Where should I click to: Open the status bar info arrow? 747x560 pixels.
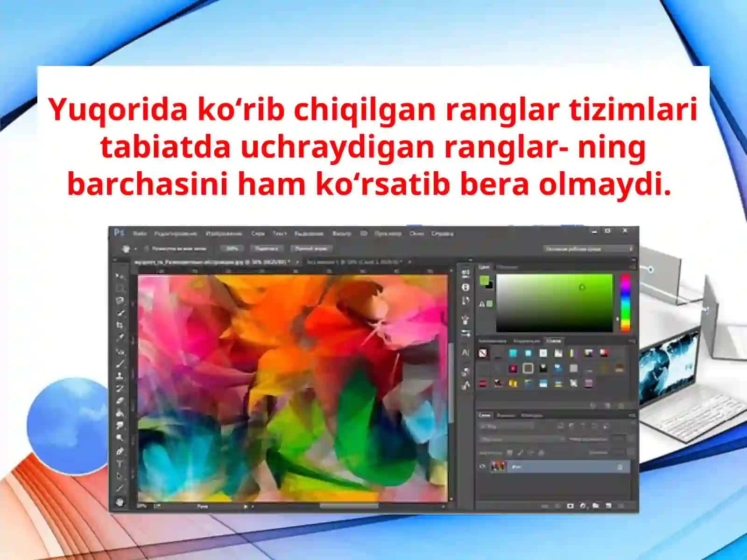pyautogui.click(x=247, y=506)
